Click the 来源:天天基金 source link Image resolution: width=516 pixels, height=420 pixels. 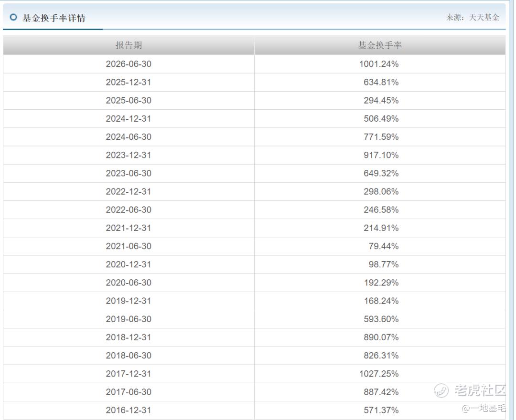point(473,17)
